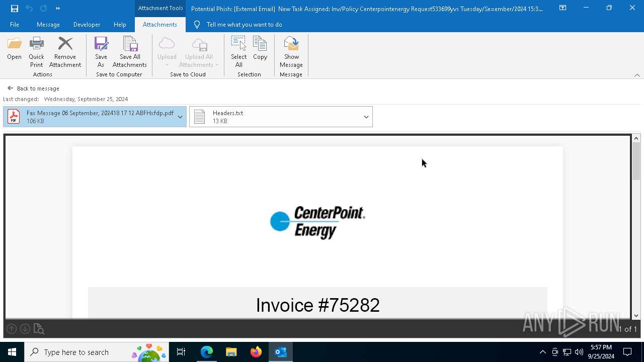Go back to message

(33, 88)
